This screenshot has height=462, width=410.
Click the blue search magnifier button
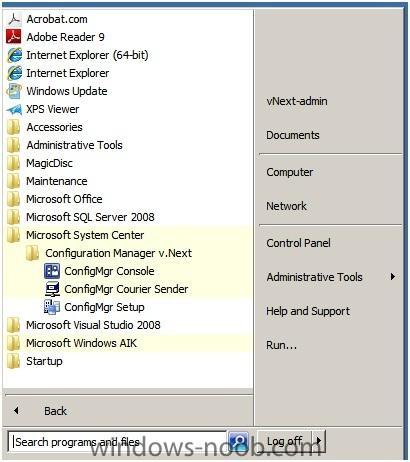pyautogui.click(x=238, y=441)
